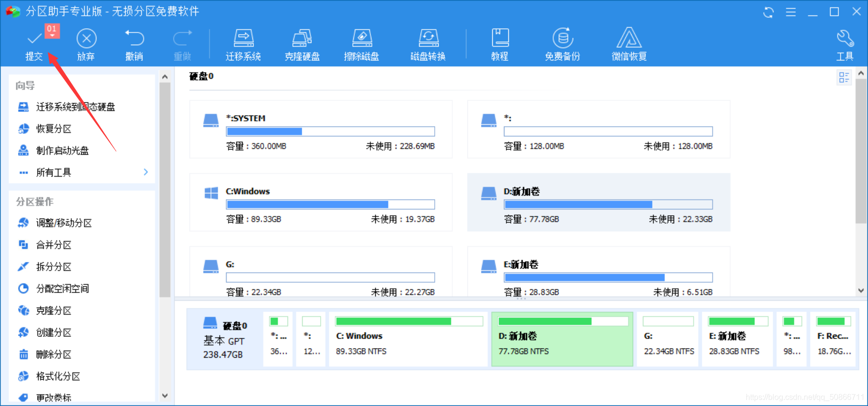This screenshot has height=406, width=868.
Task: Toggle the disk view mode icon
Action: coord(844,77)
